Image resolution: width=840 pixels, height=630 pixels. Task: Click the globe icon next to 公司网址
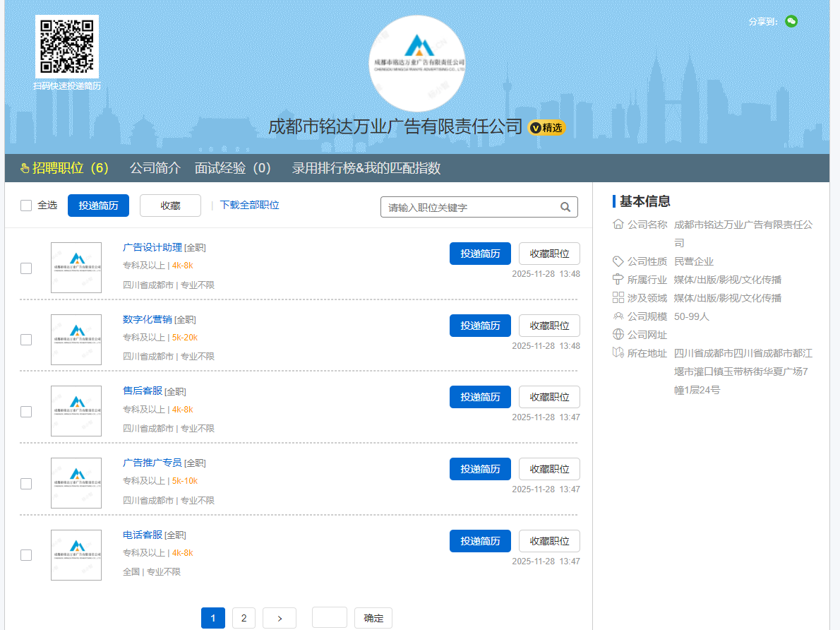pos(618,334)
